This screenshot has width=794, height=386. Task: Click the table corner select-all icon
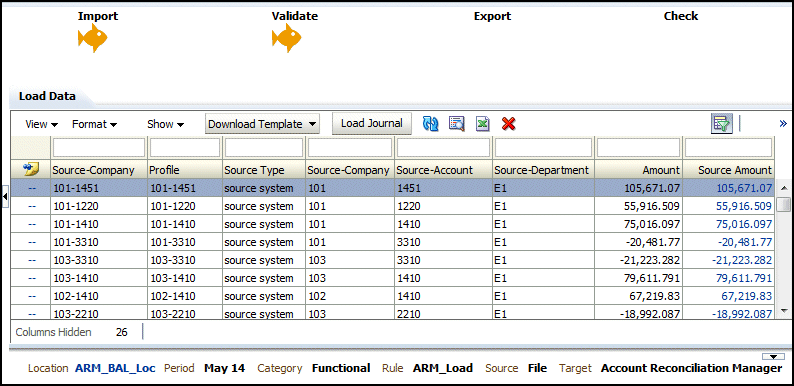[x=31, y=170]
